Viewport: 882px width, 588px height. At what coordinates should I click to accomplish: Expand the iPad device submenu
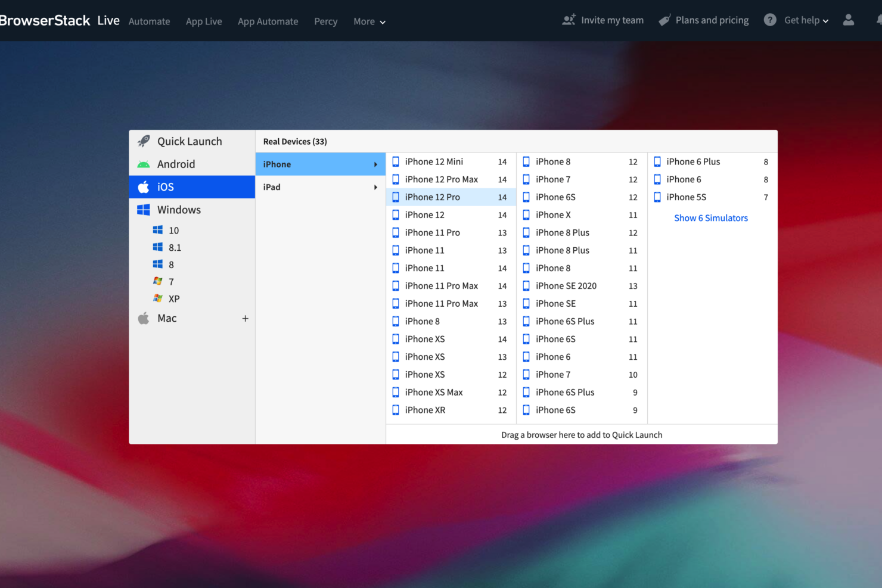(320, 187)
